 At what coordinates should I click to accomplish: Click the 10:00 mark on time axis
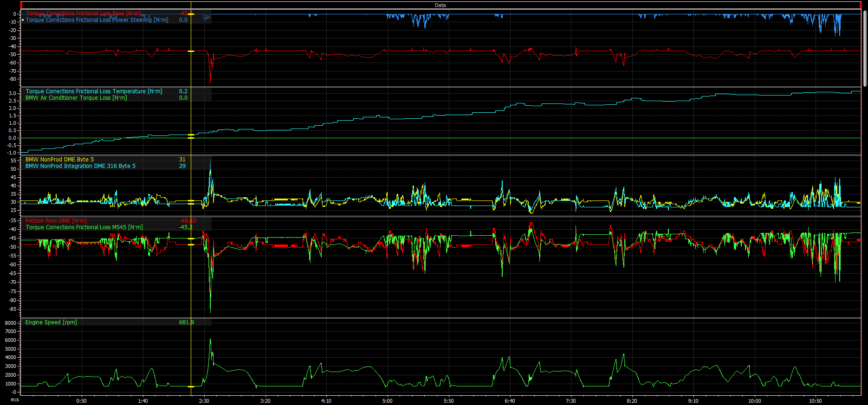(x=754, y=401)
